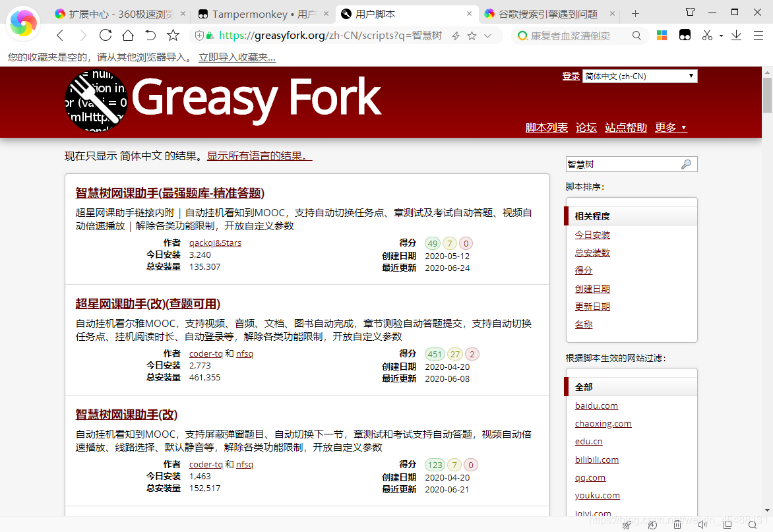Click the 360 browser logo icon
The width and height of the screenshot is (773, 532).
click(23, 22)
